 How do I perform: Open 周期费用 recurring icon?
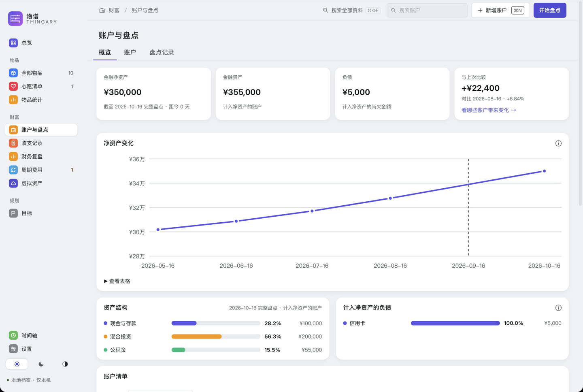(13, 170)
